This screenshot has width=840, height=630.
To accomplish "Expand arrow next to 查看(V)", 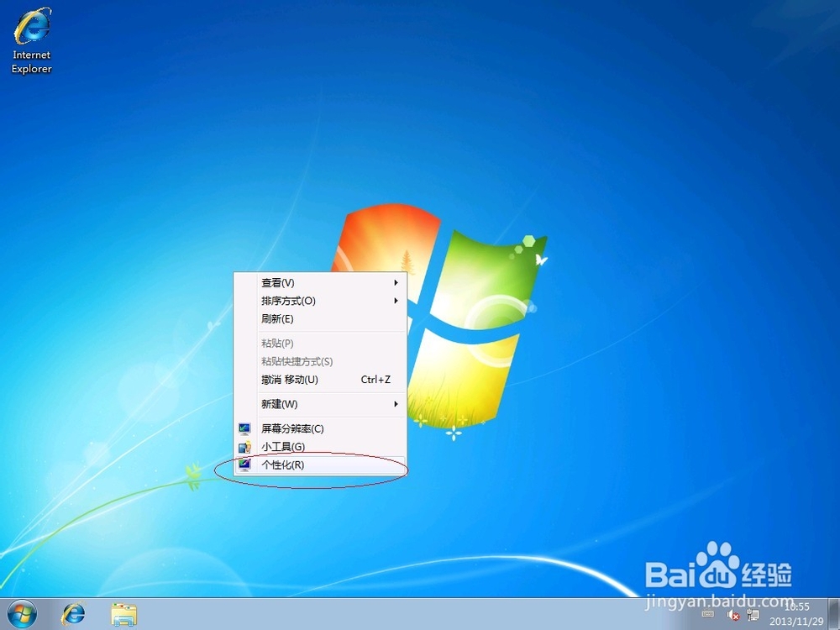I will point(396,283).
